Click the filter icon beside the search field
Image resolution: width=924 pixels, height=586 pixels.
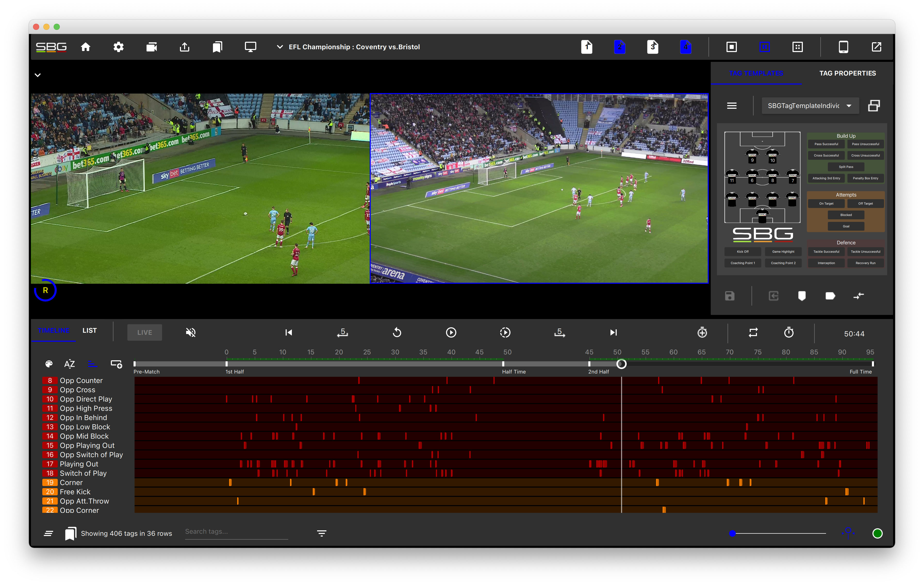click(x=321, y=533)
